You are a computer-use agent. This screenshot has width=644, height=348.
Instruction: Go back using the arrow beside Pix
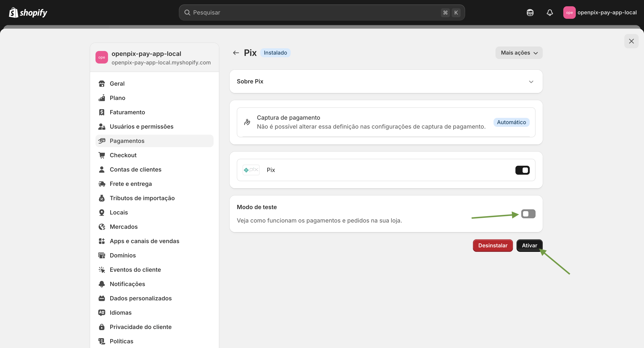click(x=236, y=53)
